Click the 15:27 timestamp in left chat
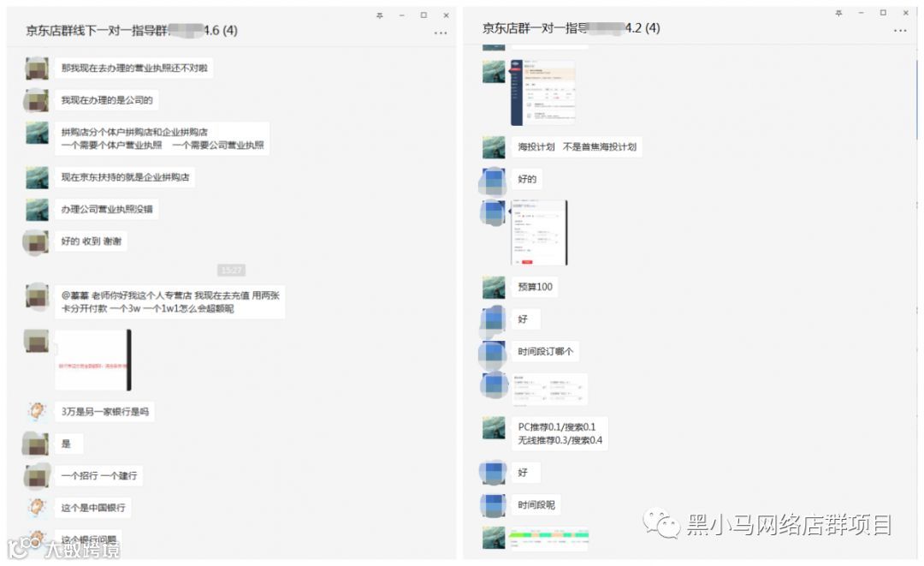The height and width of the screenshot is (566, 924). (231, 270)
